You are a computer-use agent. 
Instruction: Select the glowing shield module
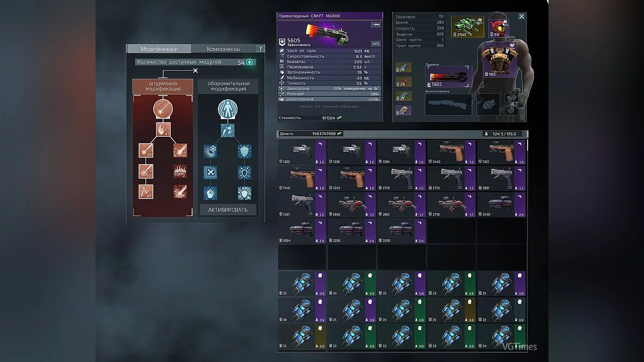click(x=245, y=172)
